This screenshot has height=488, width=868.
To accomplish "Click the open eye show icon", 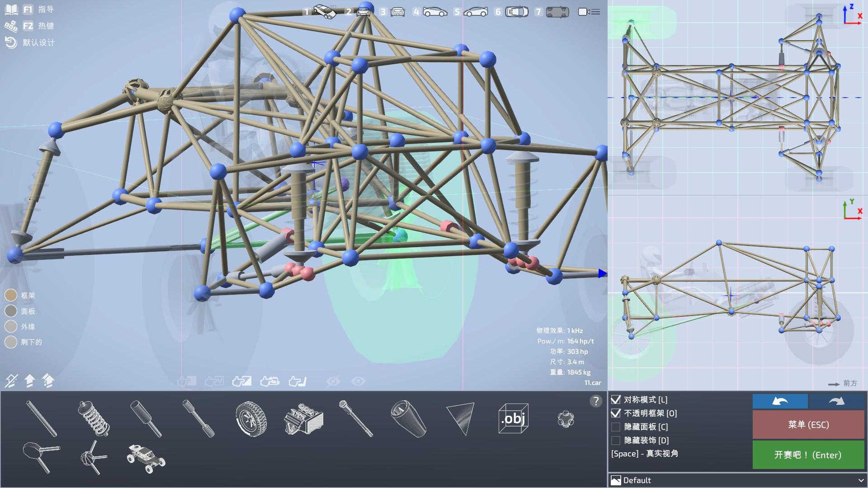I will (x=358, y=382).
